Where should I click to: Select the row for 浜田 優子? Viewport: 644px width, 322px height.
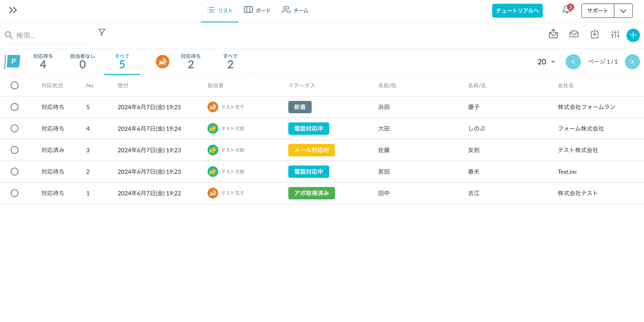(x=14, y=107)
